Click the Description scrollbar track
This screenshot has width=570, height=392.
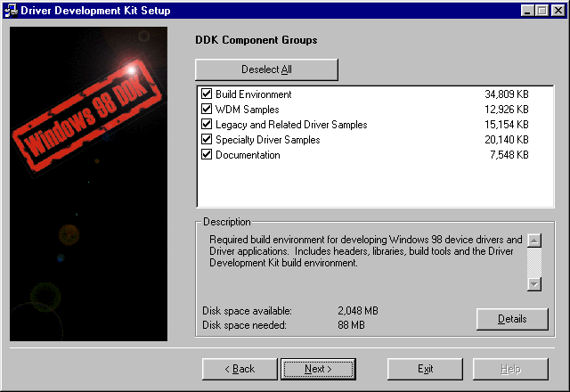534,262
